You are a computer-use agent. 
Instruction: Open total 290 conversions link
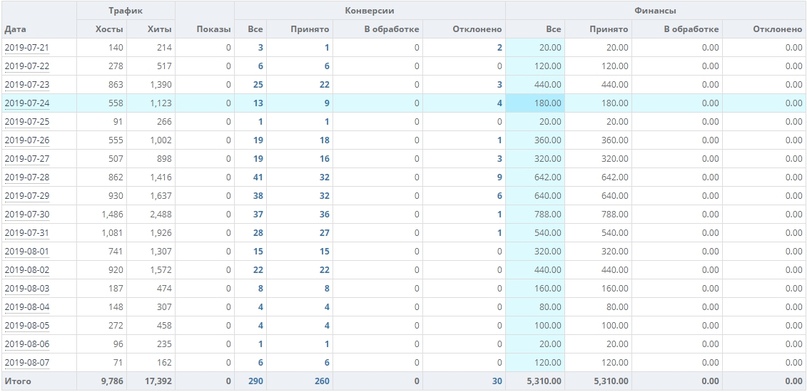255,382
